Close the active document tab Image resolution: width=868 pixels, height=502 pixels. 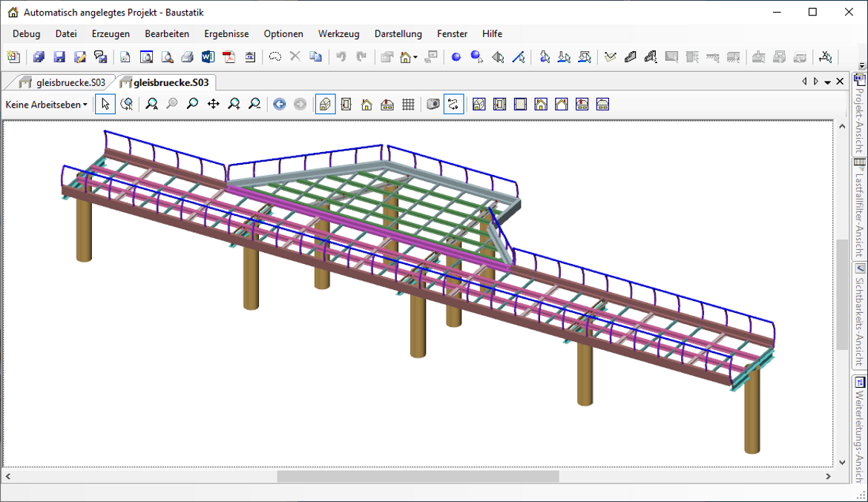[x=840, y=82]
